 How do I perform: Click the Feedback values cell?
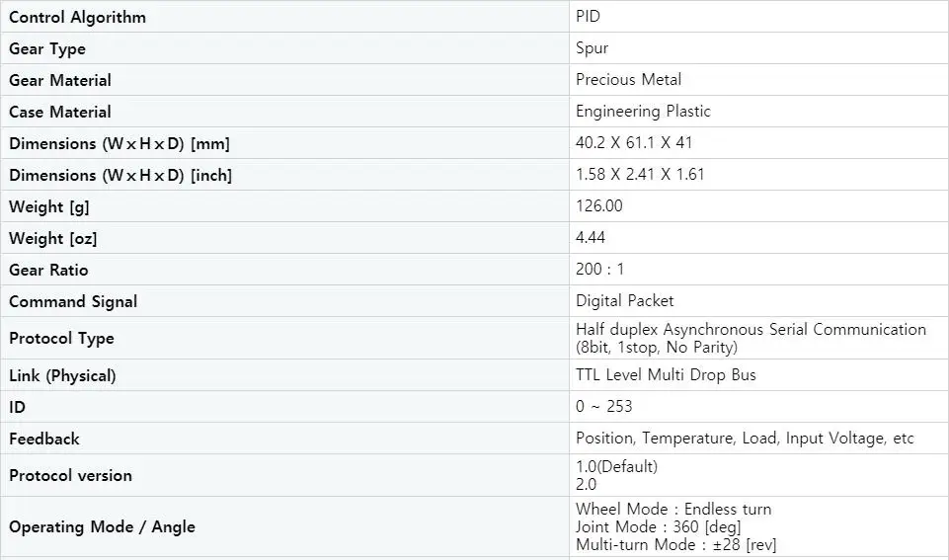click(758, 438)
